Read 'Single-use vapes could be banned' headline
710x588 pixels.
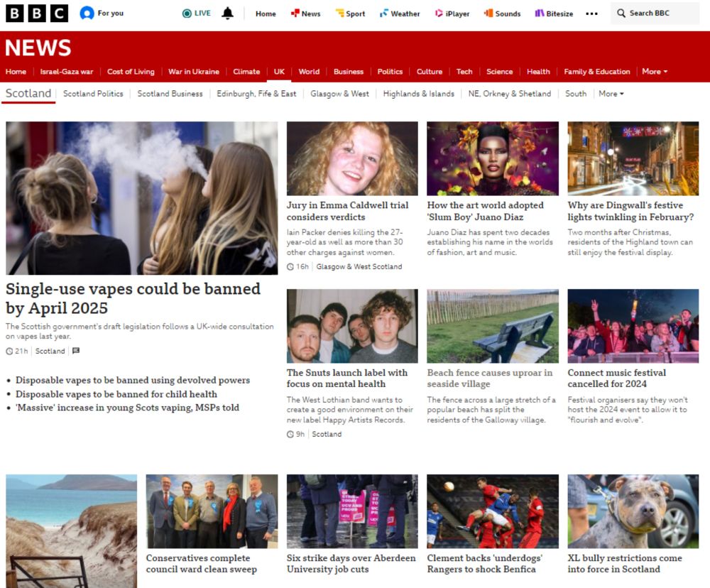133,298
